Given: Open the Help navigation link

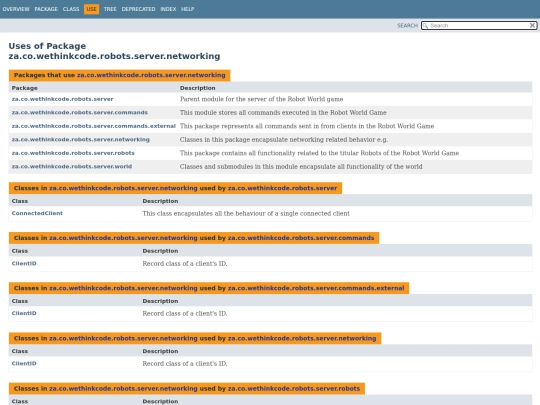Looking at the screenshot, I should point(188,9).
